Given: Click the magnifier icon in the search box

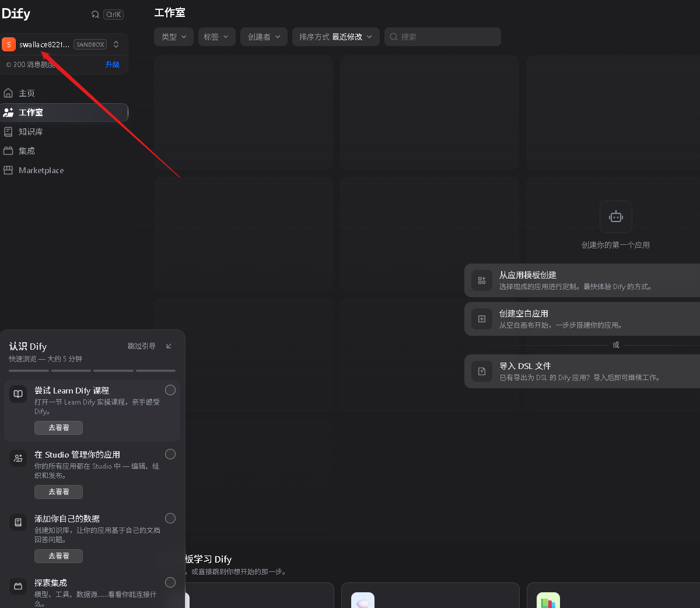Looking at the screenshot, I should pyautogui.click(x=394, y=37).
